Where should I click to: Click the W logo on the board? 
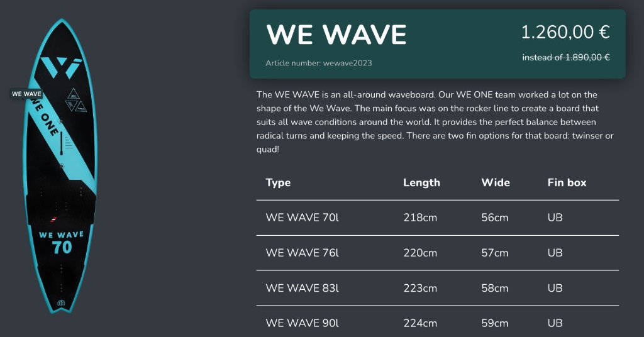click(x=60, y=66)
